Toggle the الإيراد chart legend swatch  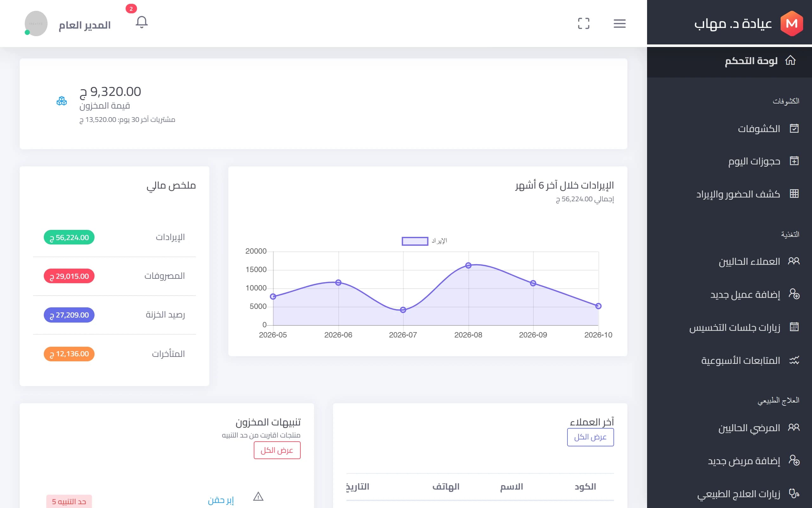(415, 241)
